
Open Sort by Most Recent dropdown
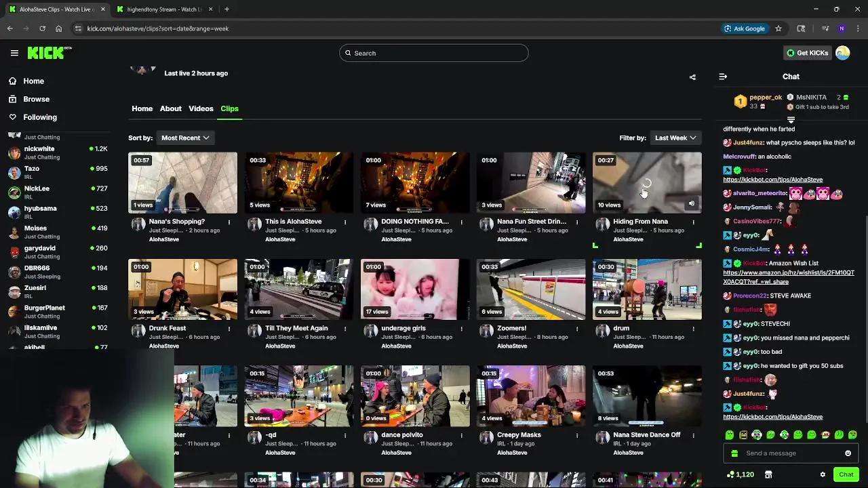pyautogui.click(x=185, y=138)
